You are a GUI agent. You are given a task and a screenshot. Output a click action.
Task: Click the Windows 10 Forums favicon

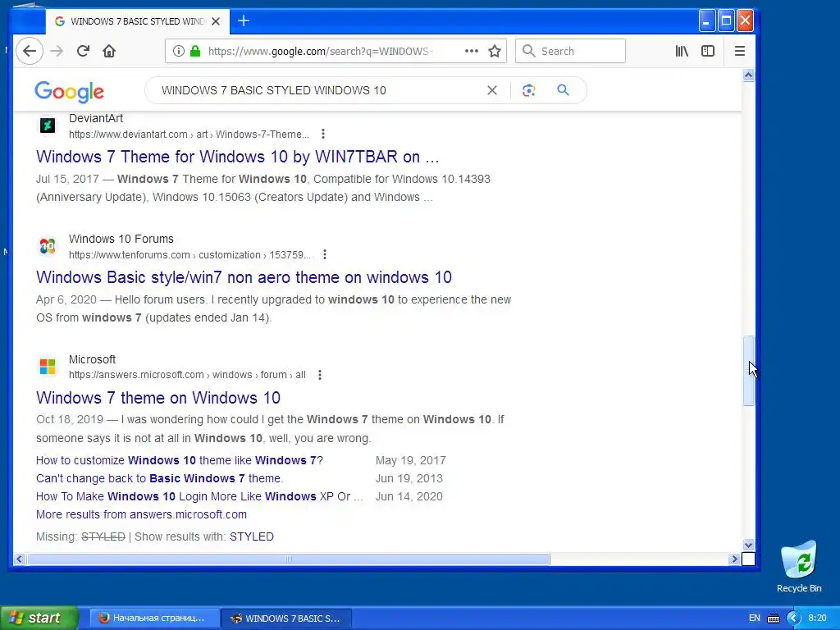[48, 246]
